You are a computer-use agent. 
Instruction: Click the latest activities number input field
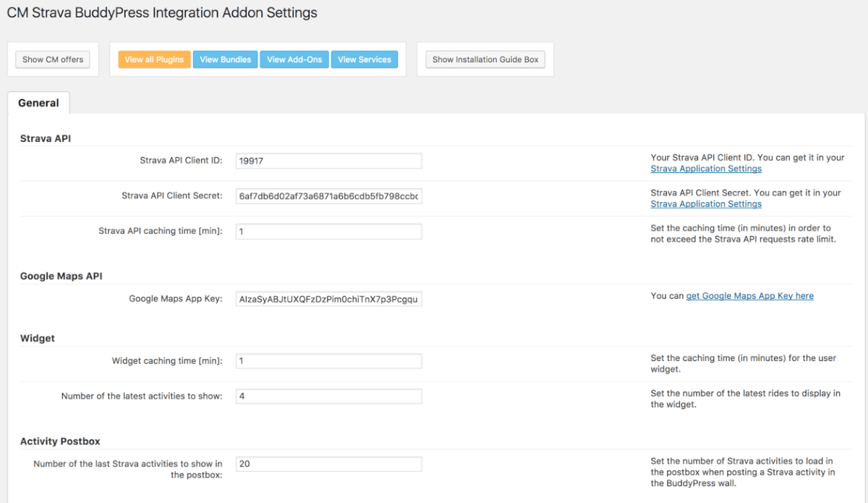[x=328, y=396]
